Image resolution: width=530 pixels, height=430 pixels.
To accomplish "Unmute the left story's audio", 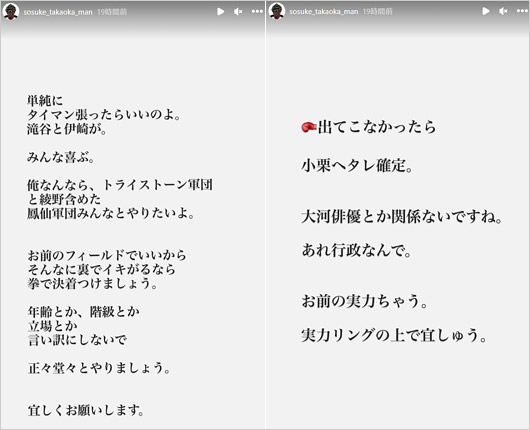I will [238, 12].
